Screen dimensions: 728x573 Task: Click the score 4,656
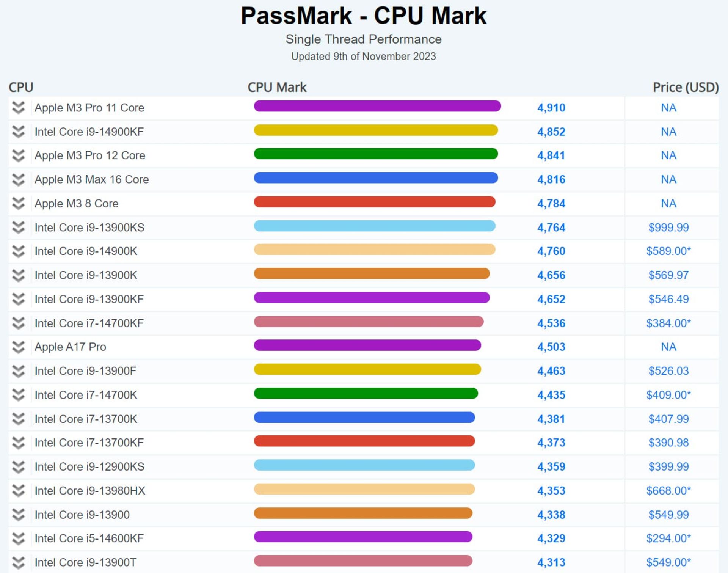pyautogui.click(x=551, y=275)
